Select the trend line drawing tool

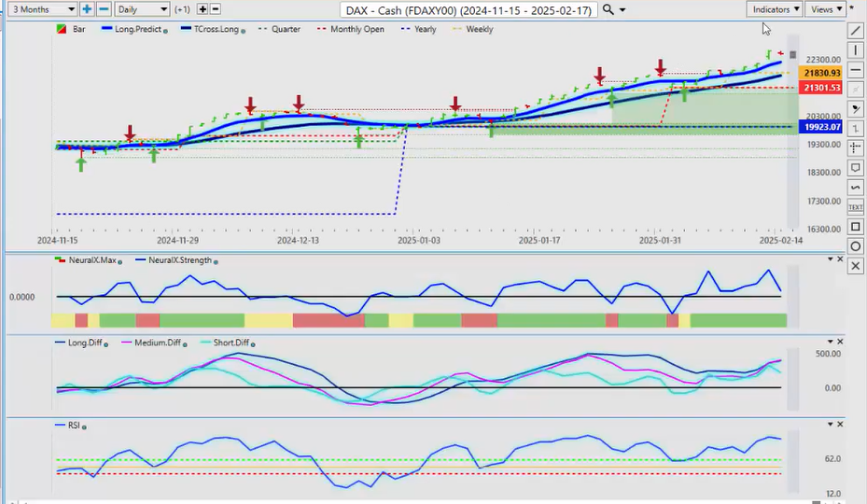(856, 30)
